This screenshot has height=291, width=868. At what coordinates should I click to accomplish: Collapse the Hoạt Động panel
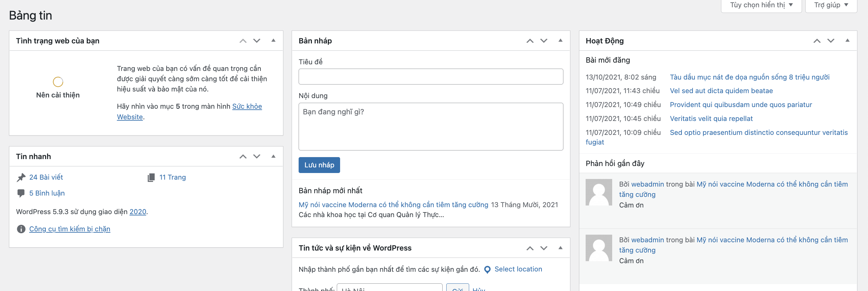(847, 41)
